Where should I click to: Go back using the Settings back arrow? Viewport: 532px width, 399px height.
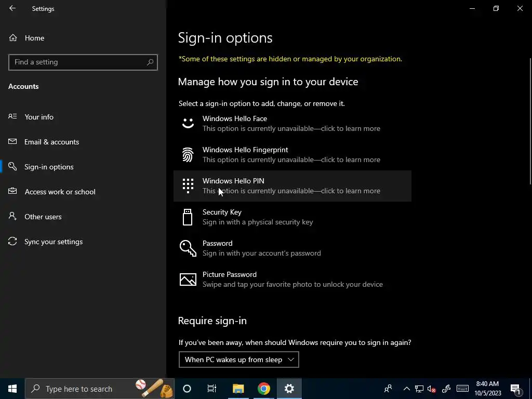point(12,8)
